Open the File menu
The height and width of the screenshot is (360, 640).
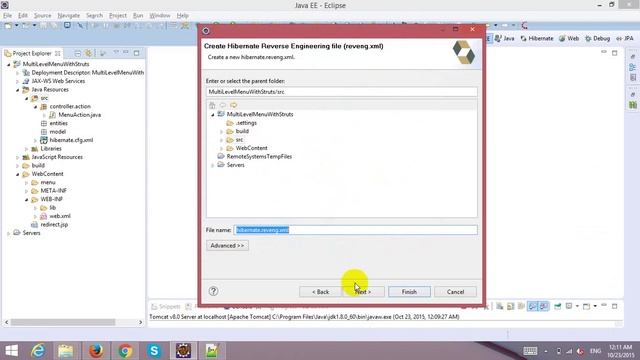[x=7, y=16]
